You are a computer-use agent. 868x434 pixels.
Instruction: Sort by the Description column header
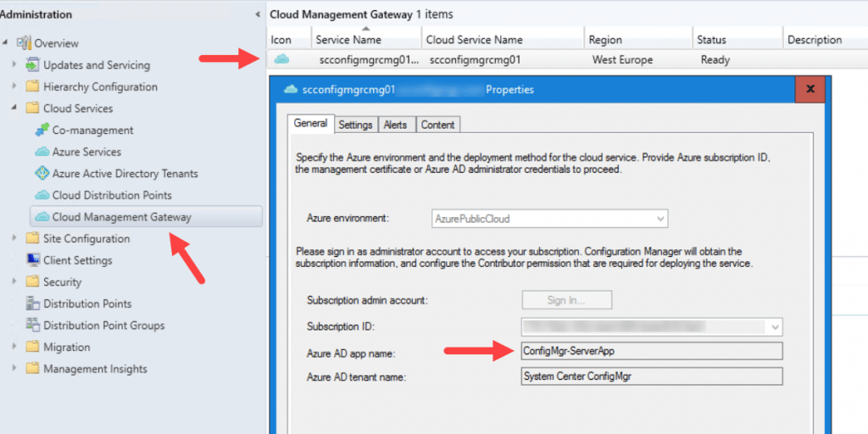(825, 40)
